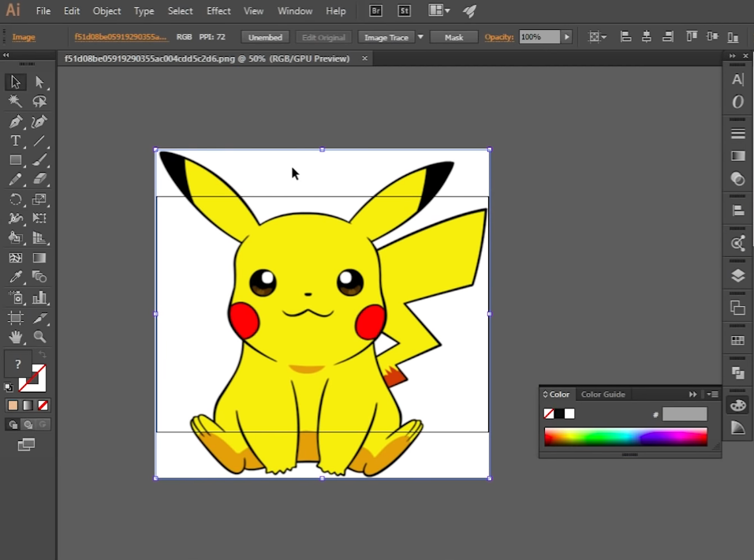Open the Color panel flyout menu
Screen dimensions: 754x560
[713, 394]
